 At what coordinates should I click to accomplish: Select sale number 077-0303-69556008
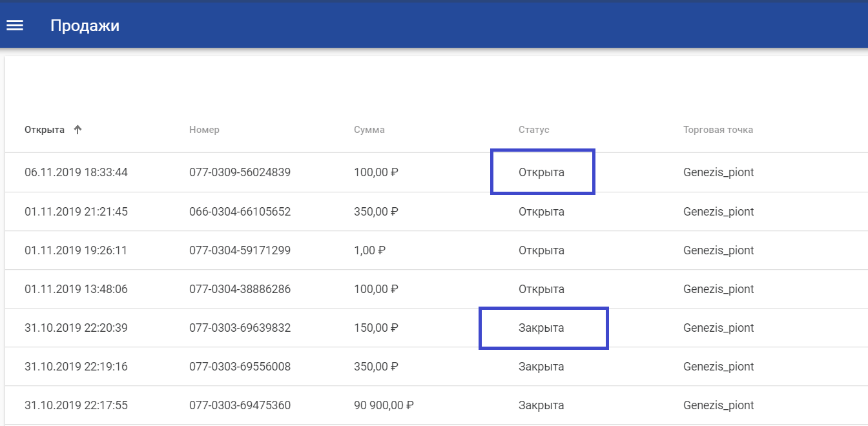tap(240, 367)
